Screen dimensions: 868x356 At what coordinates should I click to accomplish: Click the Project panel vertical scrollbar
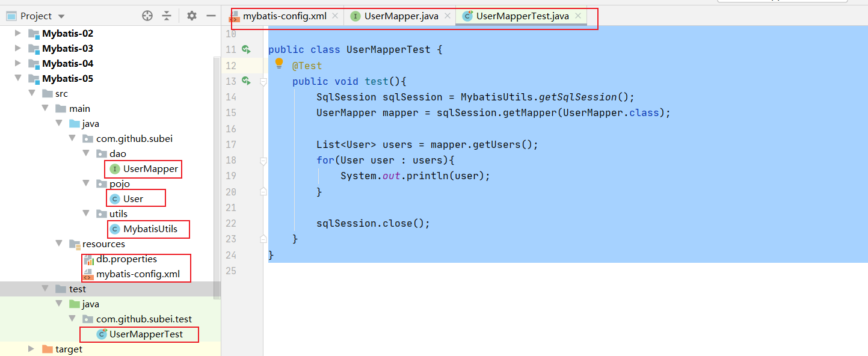(217, 174)
